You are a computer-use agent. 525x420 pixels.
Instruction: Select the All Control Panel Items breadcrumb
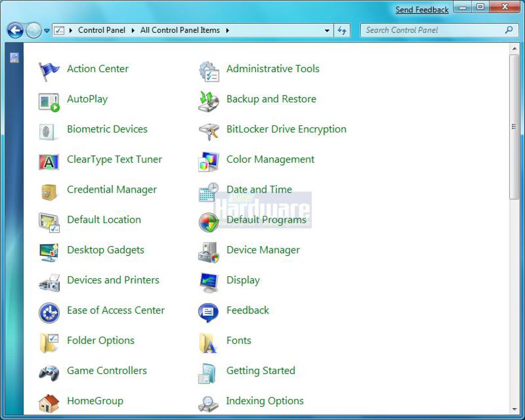(x=180, y=30)
